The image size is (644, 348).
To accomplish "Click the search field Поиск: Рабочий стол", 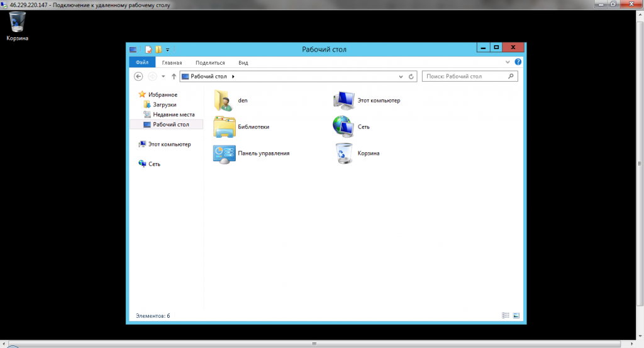I will point(465,76).
